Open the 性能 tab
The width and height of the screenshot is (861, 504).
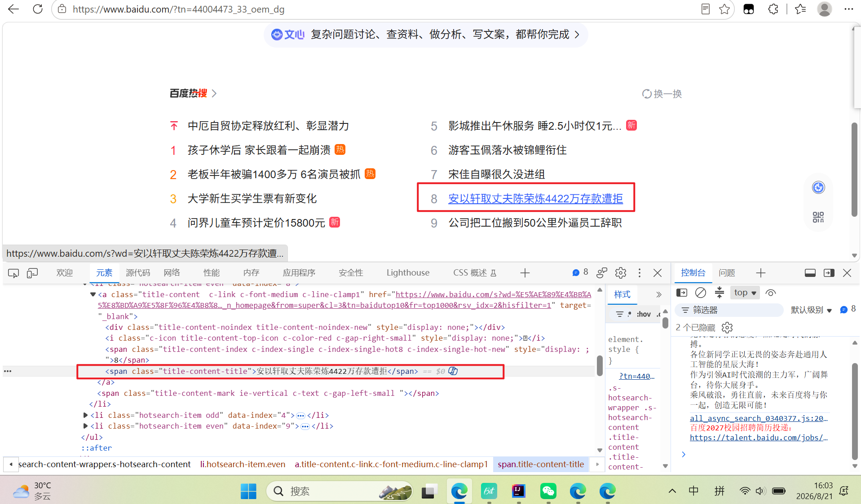212,273
